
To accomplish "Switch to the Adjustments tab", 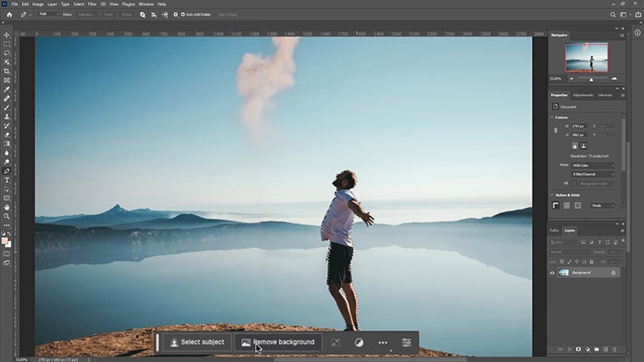I will point(583,96).
